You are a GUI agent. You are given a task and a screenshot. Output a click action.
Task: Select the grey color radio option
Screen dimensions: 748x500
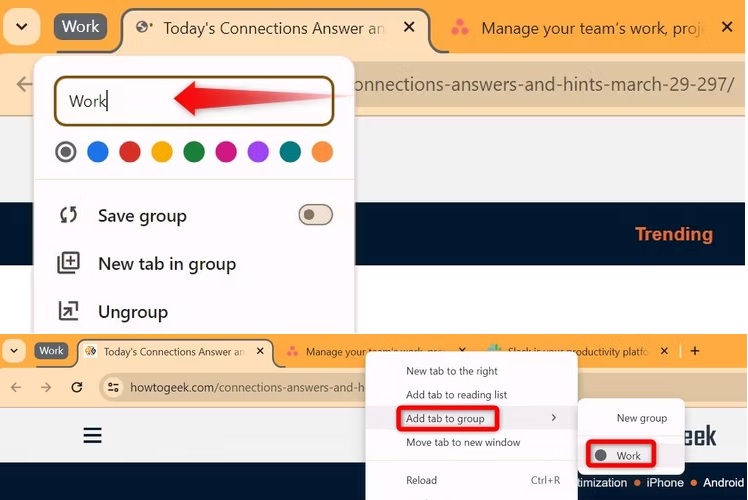point(66,152)
